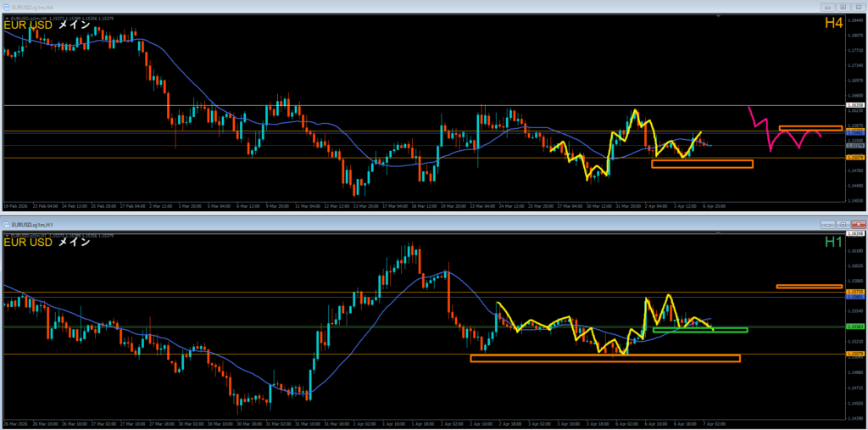Expand the small triangle beside the H4 chart symbol
This screenshot has height=430, width=868.
tap(5, 18)
